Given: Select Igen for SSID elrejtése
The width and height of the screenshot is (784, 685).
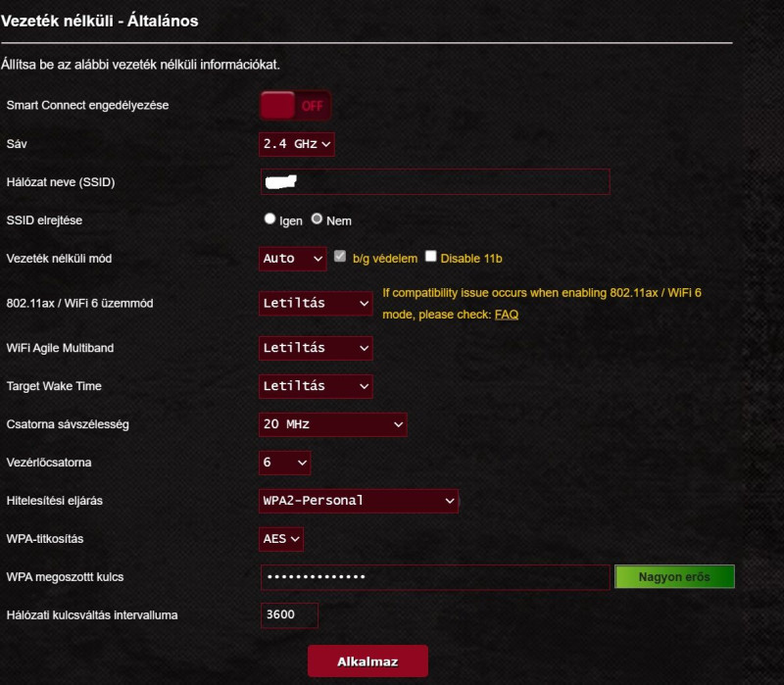Looking at the screenshot, I should click(x=270, y=219).
